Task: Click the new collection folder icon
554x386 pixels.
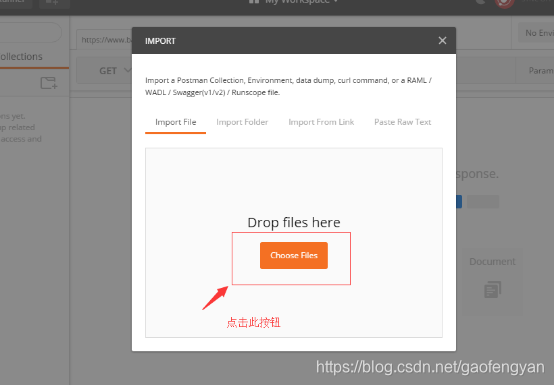Action: click(x=49, y=83)
